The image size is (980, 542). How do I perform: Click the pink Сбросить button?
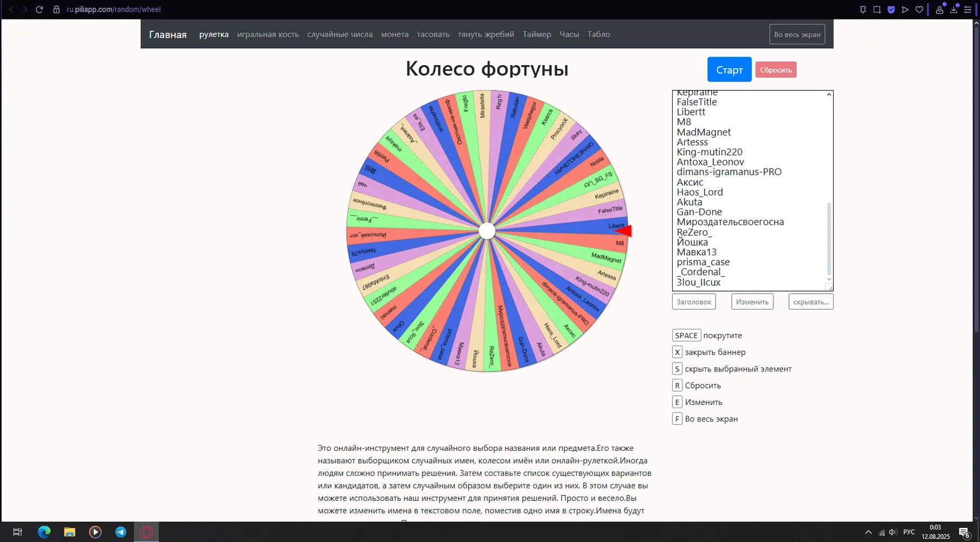pyautogui.click(x=776, y=69)
